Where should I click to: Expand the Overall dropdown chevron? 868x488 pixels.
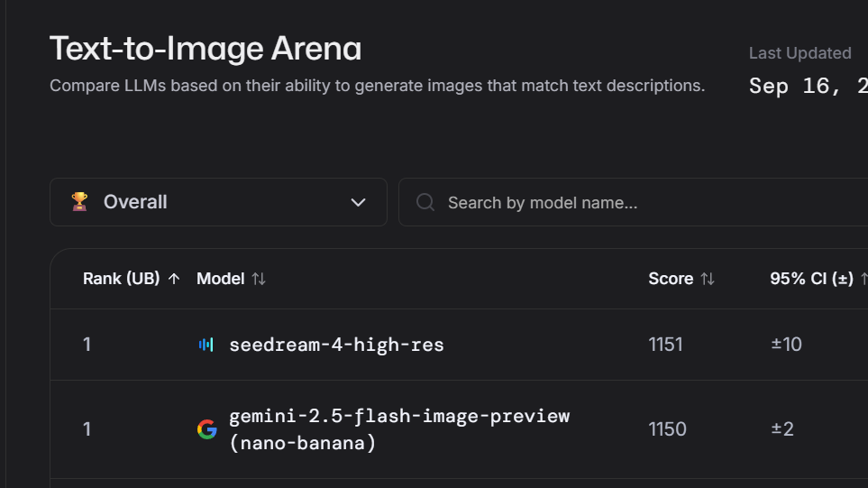358,202
